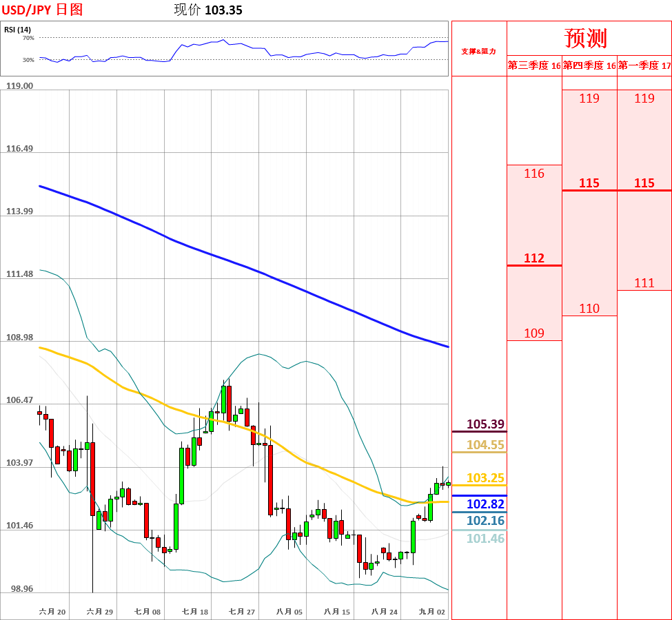Click the 八月 24 date label
Screen dimensions: 672x620
(x=385, y=612)
